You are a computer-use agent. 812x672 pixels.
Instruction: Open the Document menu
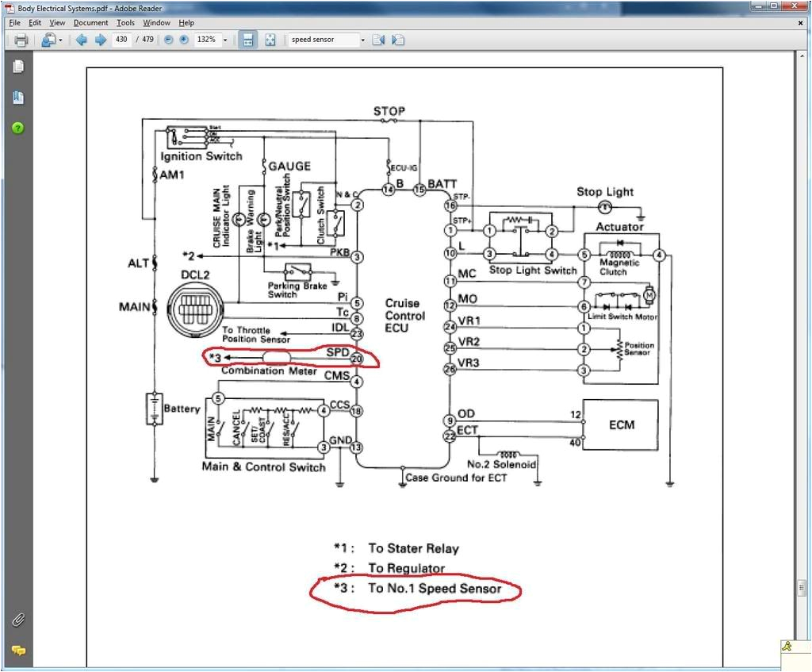tap(90, 22)
